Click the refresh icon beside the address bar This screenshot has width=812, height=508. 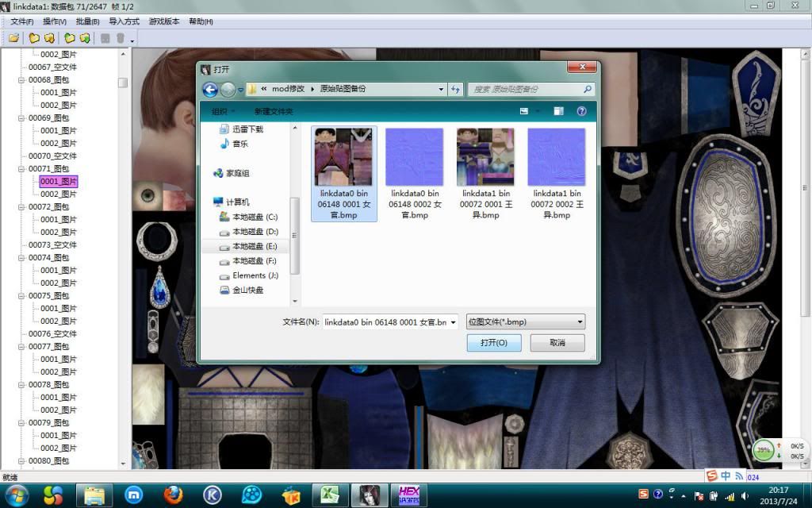[x=455, y=90]
